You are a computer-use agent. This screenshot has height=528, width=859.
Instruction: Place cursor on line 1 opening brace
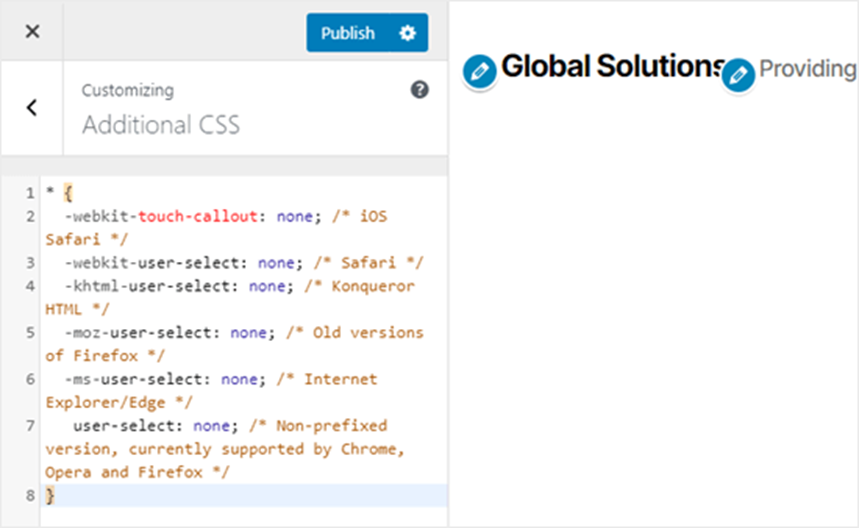pos(68,193)
